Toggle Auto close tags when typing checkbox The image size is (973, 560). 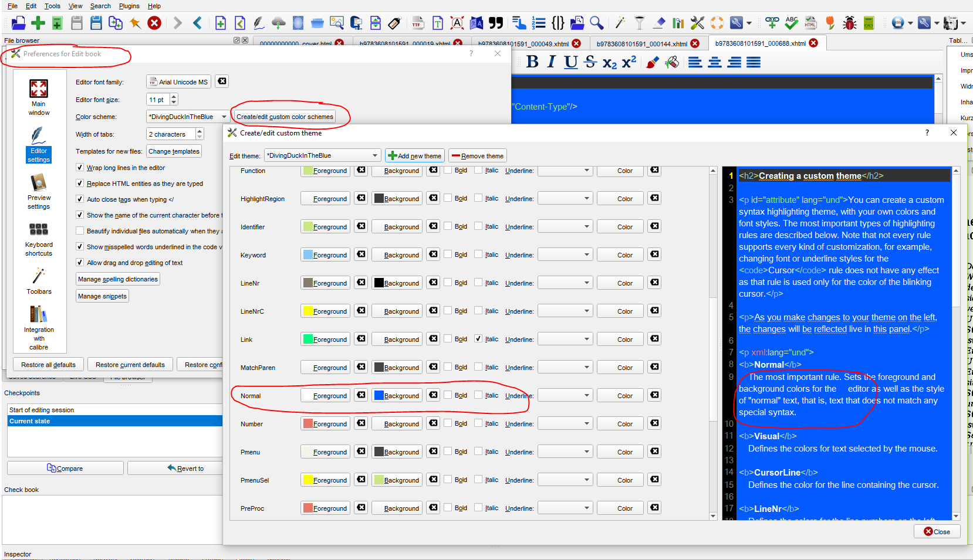80,199
